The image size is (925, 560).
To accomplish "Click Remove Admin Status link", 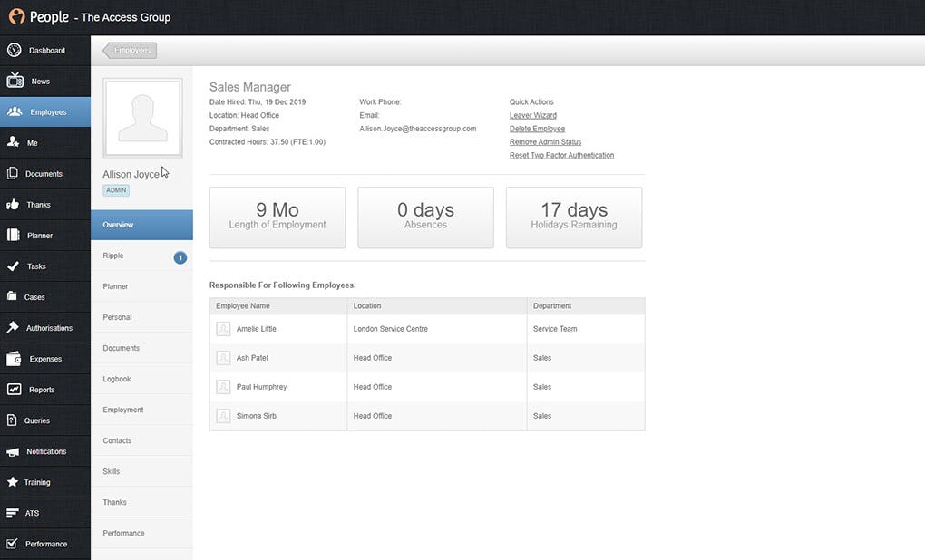I will pos(546,142).
